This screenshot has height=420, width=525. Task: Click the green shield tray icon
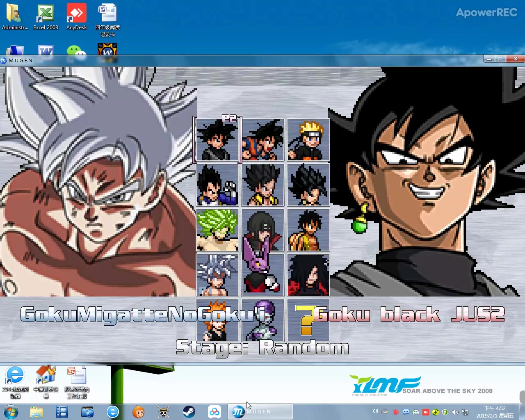tap(445, 412)
